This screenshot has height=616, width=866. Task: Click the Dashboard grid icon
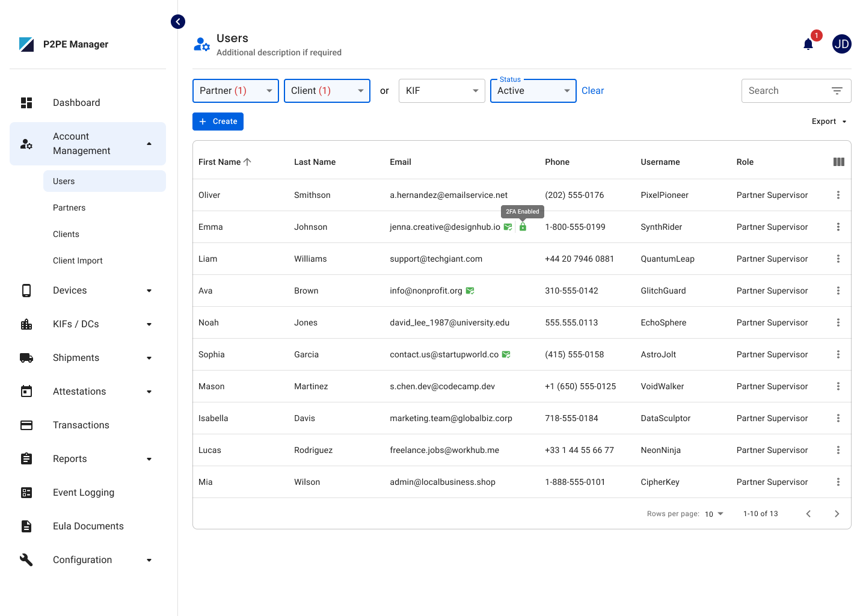pyautogui.click(x=26, y=103)
